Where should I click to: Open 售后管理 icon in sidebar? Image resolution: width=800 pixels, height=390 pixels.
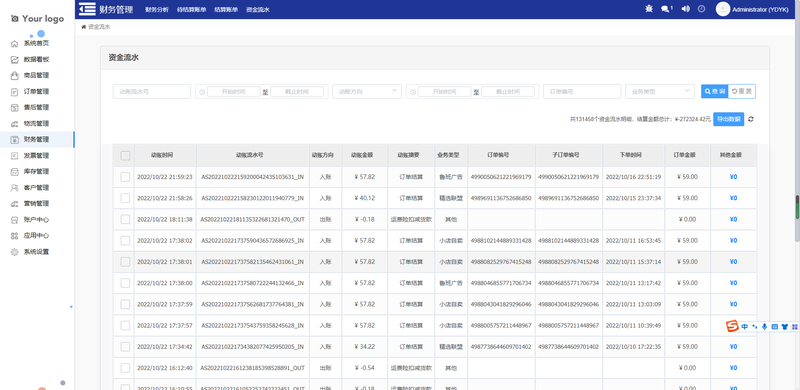coord(14,108)
